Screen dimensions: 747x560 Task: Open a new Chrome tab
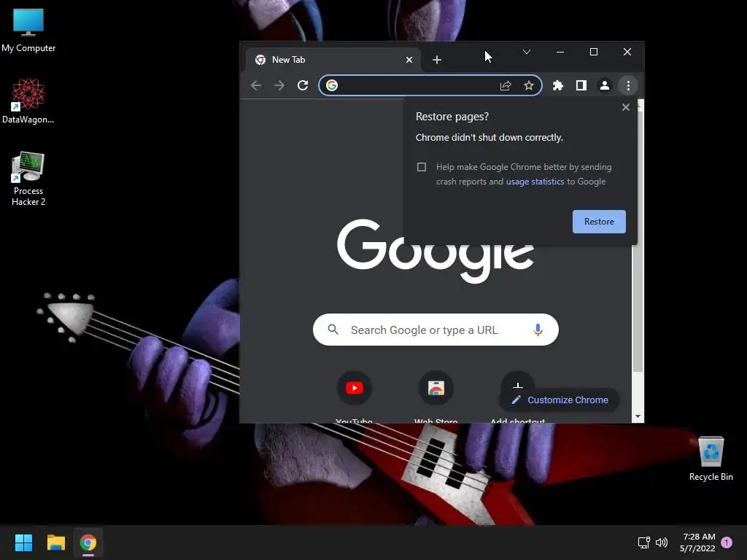(x=437, y=60)
